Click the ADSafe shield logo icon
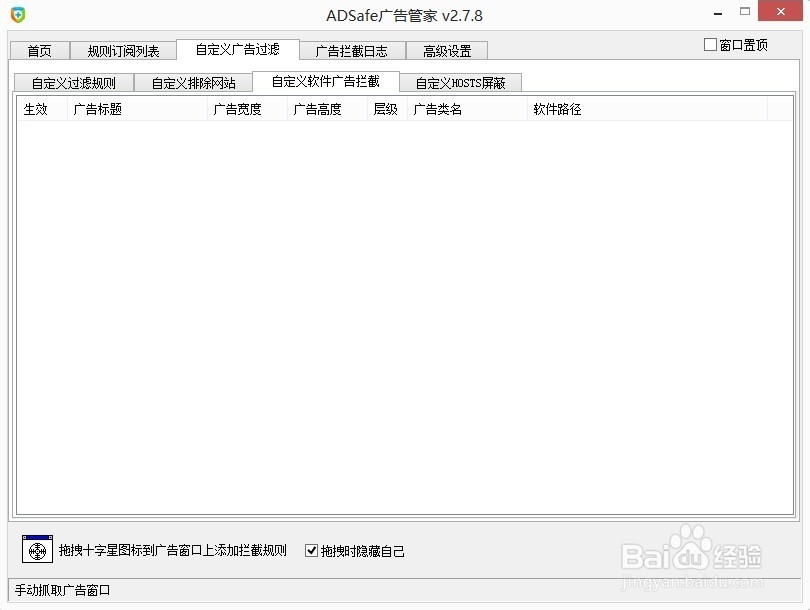Viewport: 810px width, 610px height. (18, 14)
